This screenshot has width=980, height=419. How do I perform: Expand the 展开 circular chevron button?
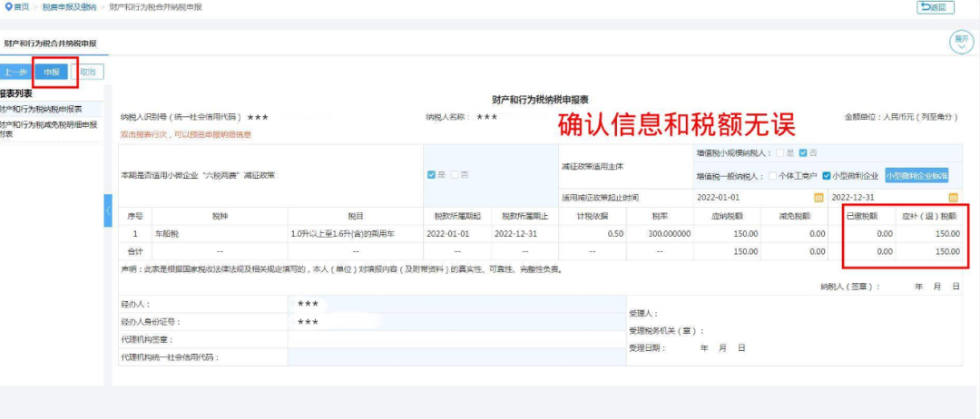960,42
